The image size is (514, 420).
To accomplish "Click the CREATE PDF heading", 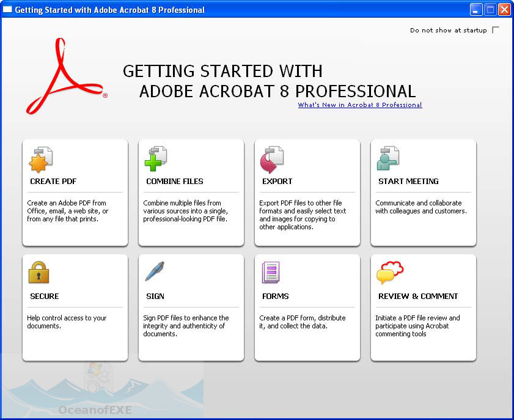I will (53, 182).
